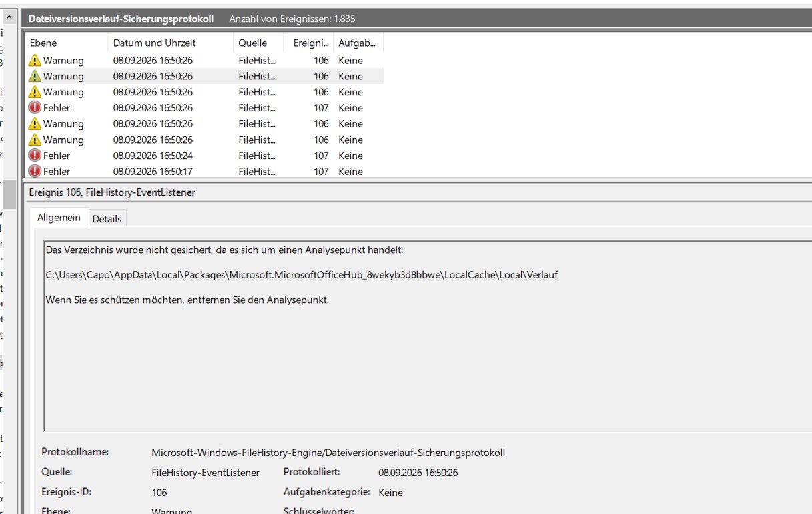Screen dimensions: 812x514
Task: Sort by Datum und Uhrzeit column
Action: pyautogui.click(x=170, y=43)
